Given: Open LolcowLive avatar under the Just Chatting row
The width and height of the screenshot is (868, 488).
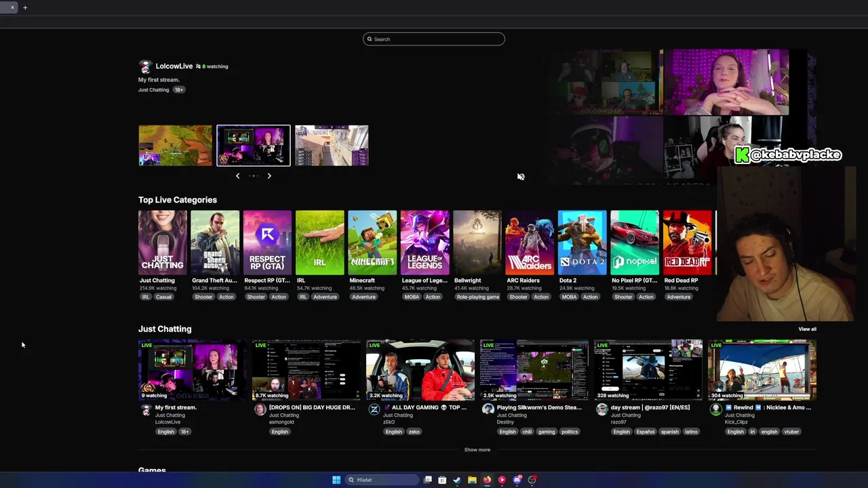Looking at the screenshot, I should (145, 409).
